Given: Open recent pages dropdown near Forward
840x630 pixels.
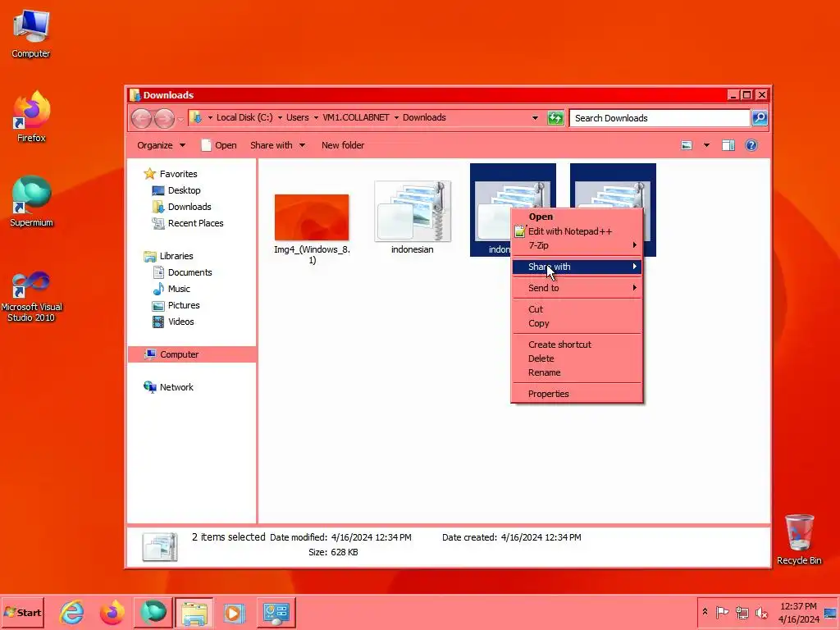Looking at the screenshot, I should [180, 118].
